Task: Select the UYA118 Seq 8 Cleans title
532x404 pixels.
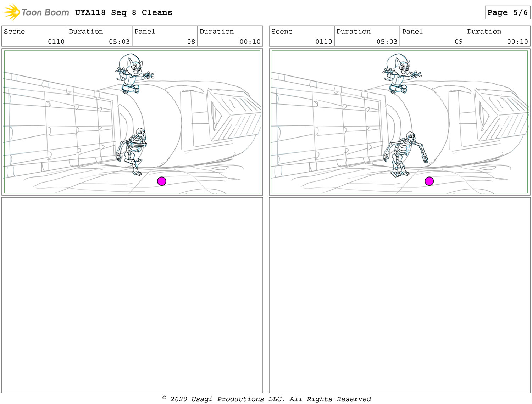Action: pyautogui.click(x=123, y=12)
